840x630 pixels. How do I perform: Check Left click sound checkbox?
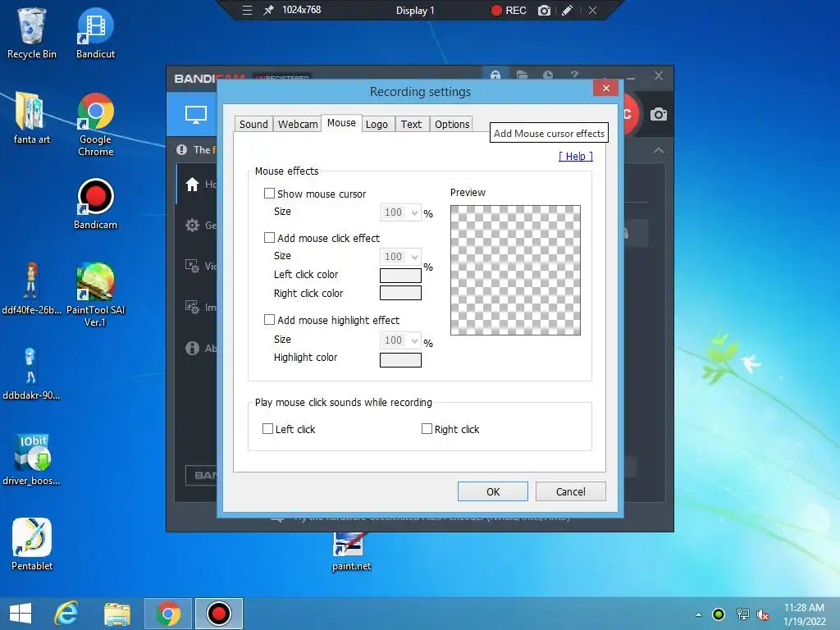(268, 428)
